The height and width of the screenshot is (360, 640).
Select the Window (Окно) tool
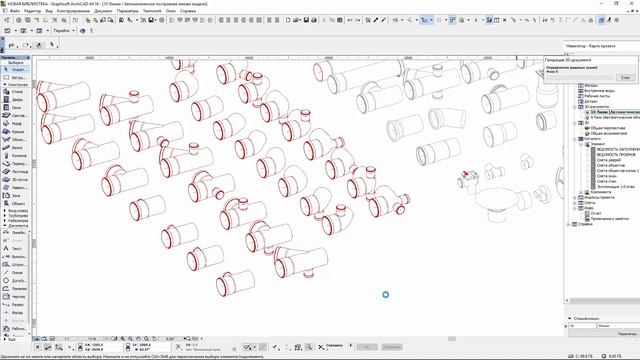[15, 108]
